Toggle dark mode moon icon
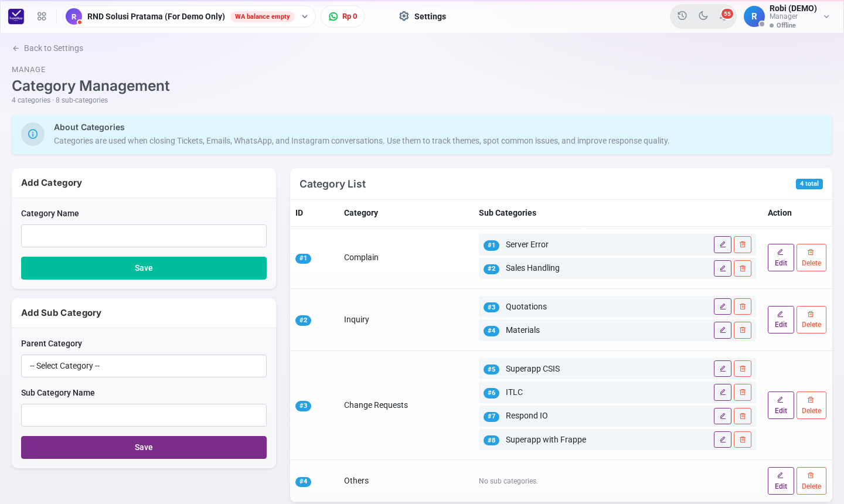The image size is (844, 504). [703, 16]
